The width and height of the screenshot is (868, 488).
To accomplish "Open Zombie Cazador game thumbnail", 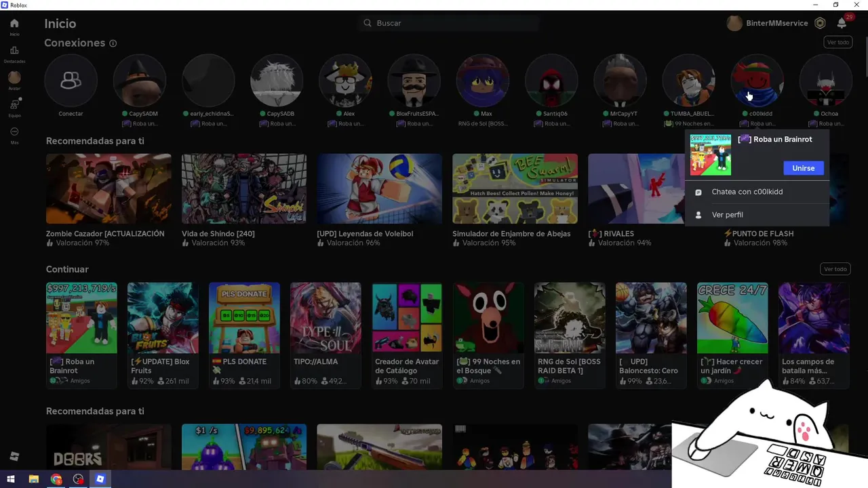I will pyautogui.click(x=108, y=188).
